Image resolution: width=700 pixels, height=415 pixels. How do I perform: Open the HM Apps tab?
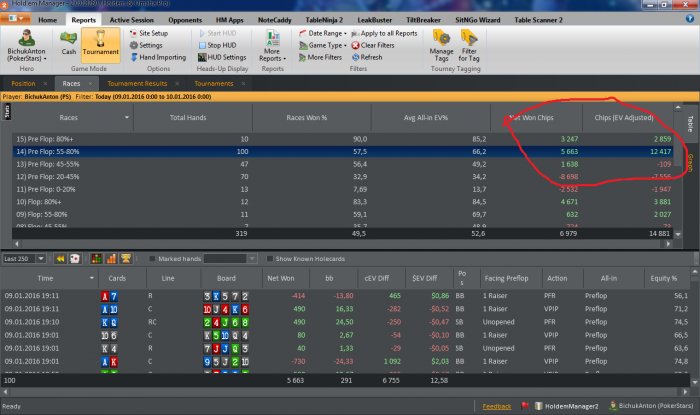[x=229, y=20]
